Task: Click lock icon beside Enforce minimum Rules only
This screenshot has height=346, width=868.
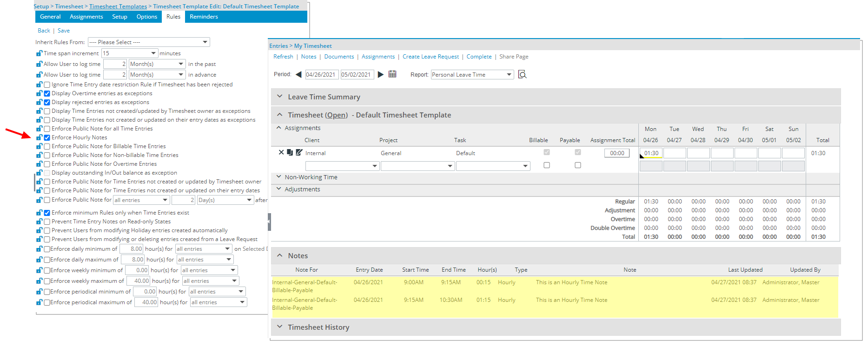Action: pos(39,213)
